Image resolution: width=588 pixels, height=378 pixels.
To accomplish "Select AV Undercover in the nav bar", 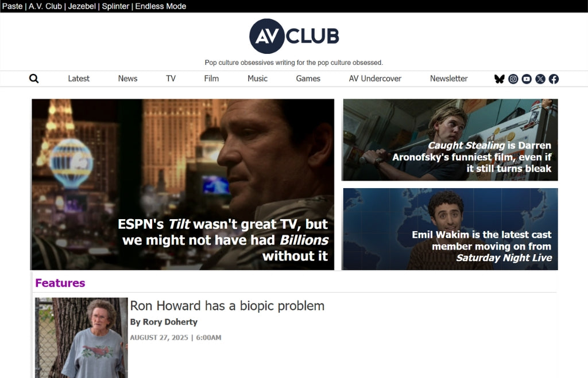I will pos(375,79).
